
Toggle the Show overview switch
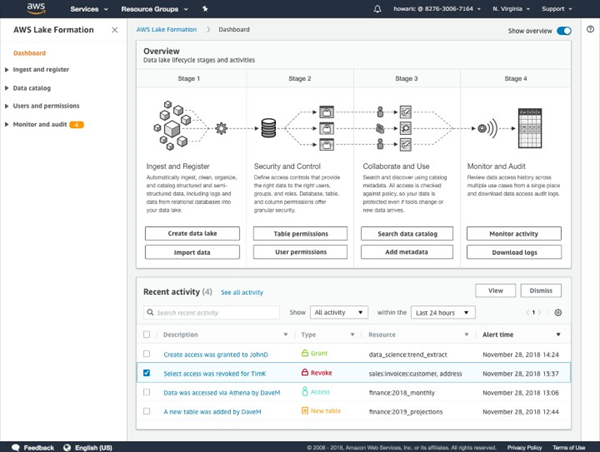click(x=564, y=31)
